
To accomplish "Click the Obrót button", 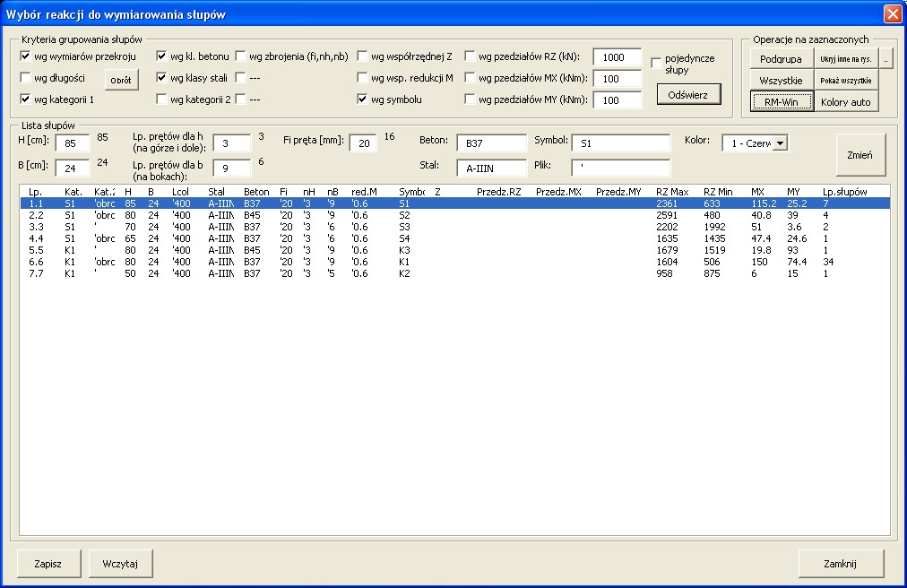I will (x=121, y=80).
